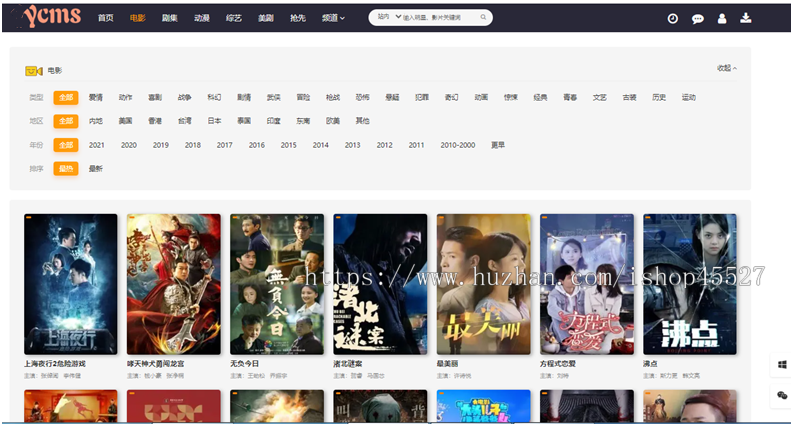The image size is (793, 426).
Task: Filter year by 2010-2000
Action: 458,145
